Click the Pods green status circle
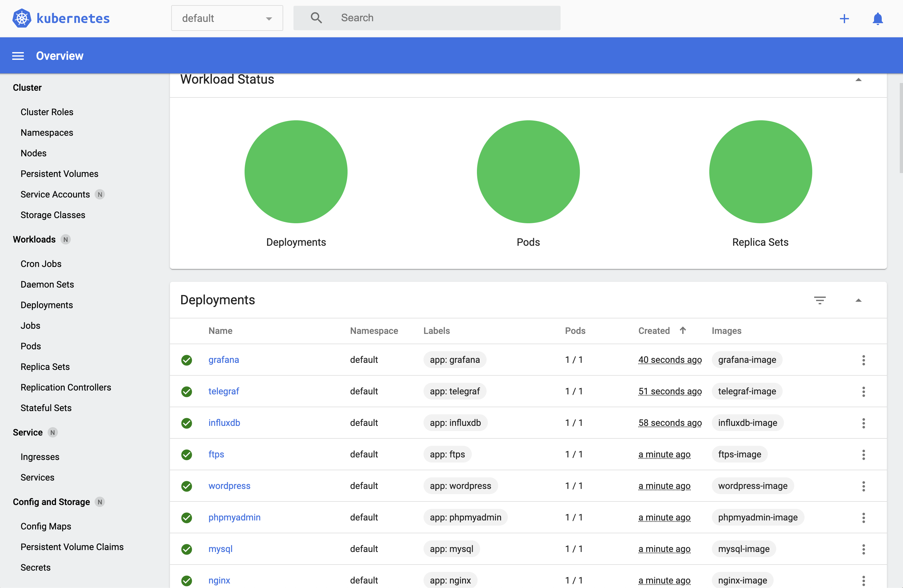The height and width of the screenshot is (588, 903). (x=528, y=171)
